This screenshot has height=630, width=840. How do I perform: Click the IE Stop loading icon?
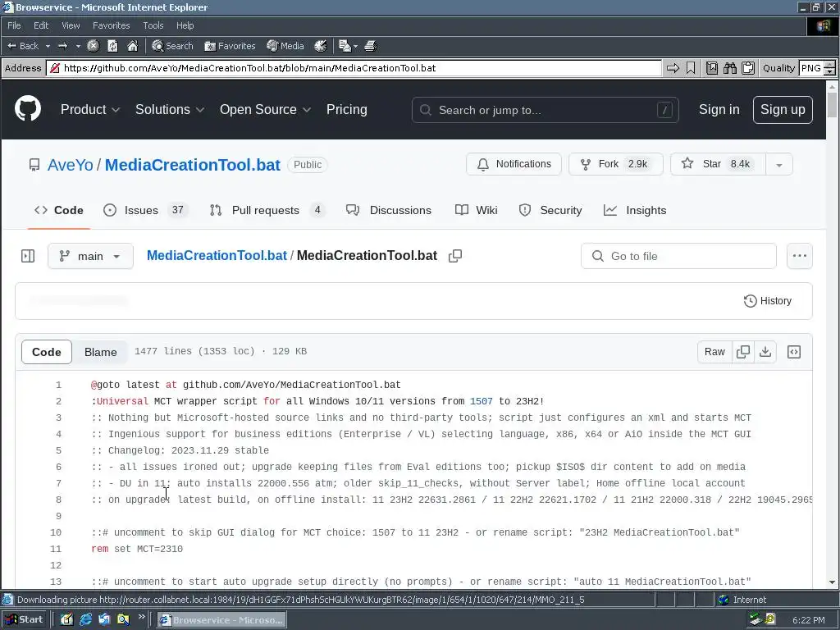coord(94,46)
